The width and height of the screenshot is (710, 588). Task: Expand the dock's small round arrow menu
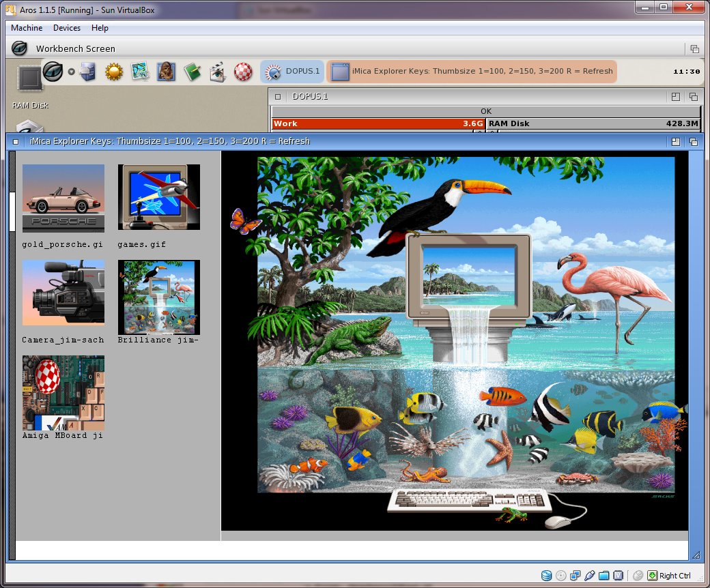71,71
